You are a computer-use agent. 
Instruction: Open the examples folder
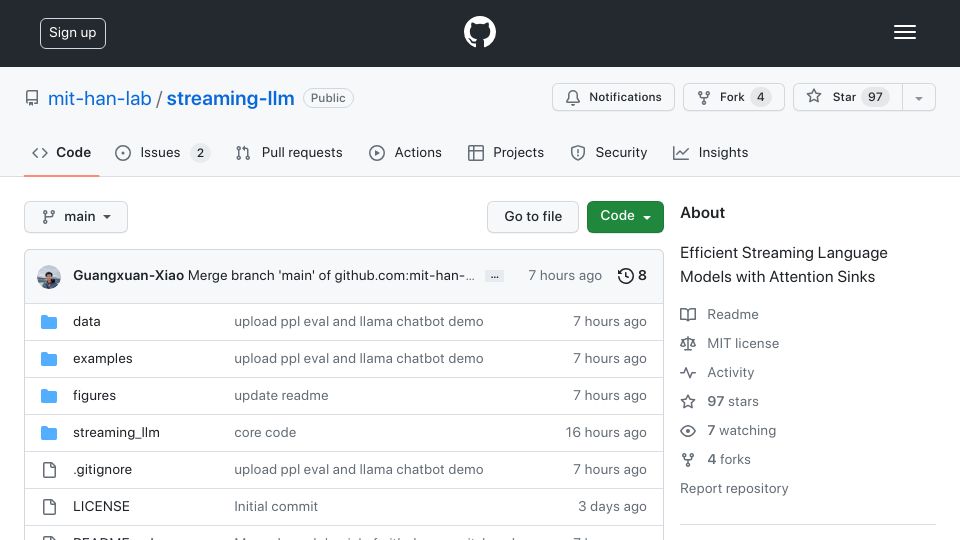coord(102,359)
